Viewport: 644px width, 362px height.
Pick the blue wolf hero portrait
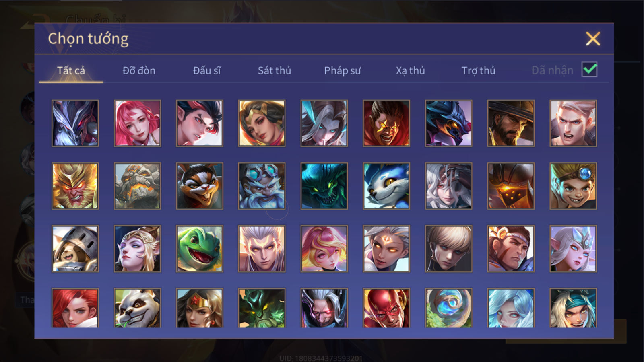point(386,186)
